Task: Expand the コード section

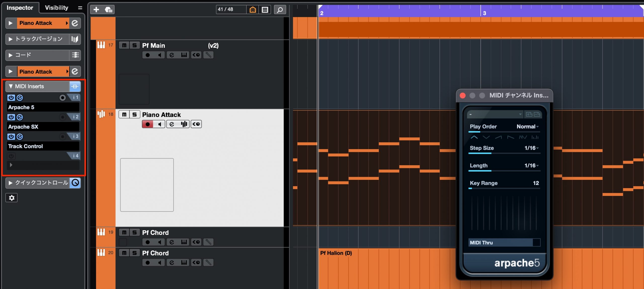Action: tap(11, 55)
